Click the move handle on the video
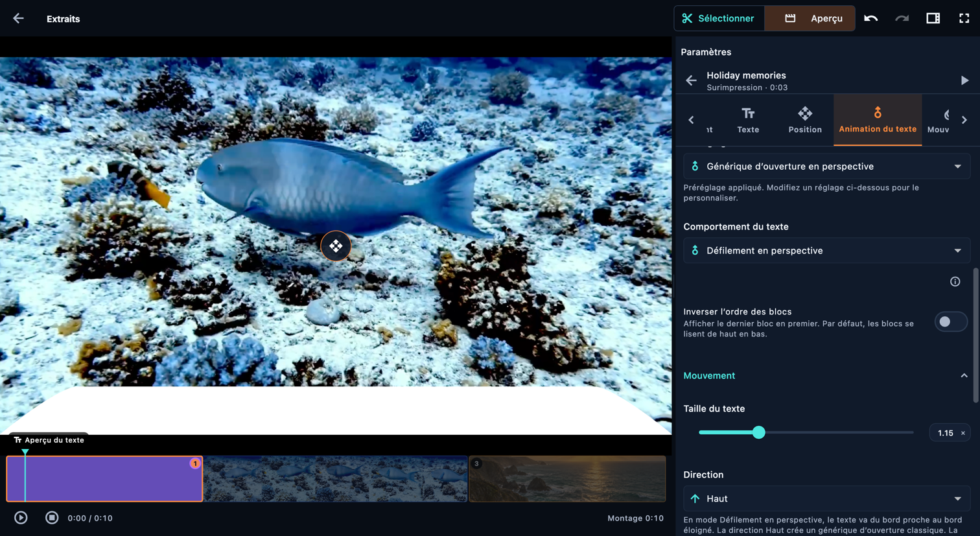The height and width of the screenshot is (536, 980). 336,246
